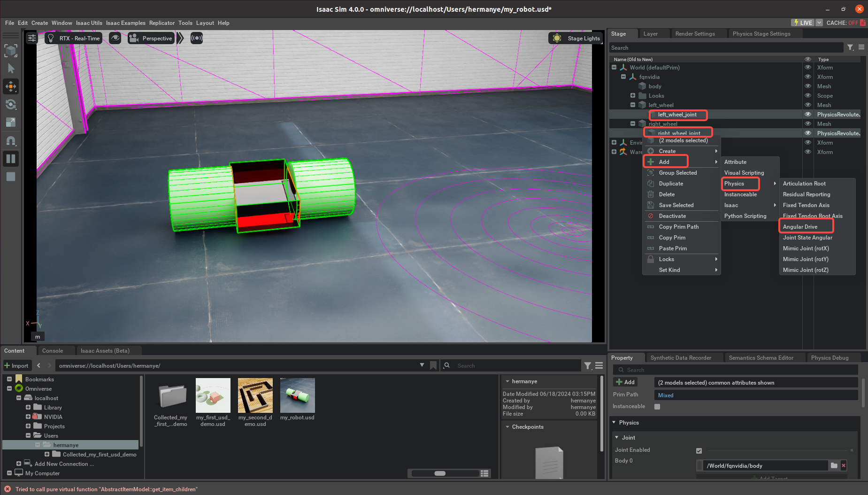Image resolution: width=868 pixels, height=495 pixels.
Task: Select the arrow selection tool in left toolbar
Action: point(11,69)
